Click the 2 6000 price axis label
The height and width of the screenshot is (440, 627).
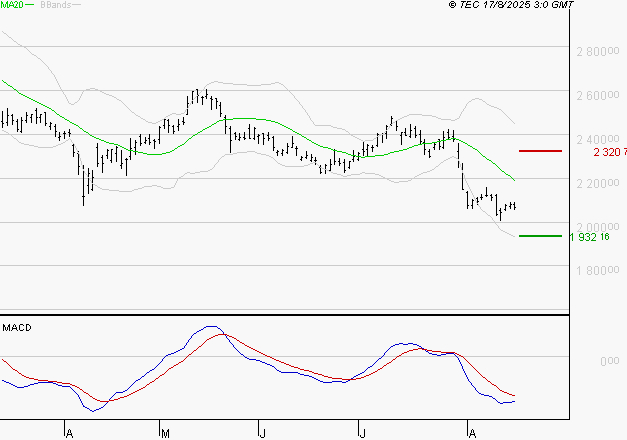pos(595,95)
